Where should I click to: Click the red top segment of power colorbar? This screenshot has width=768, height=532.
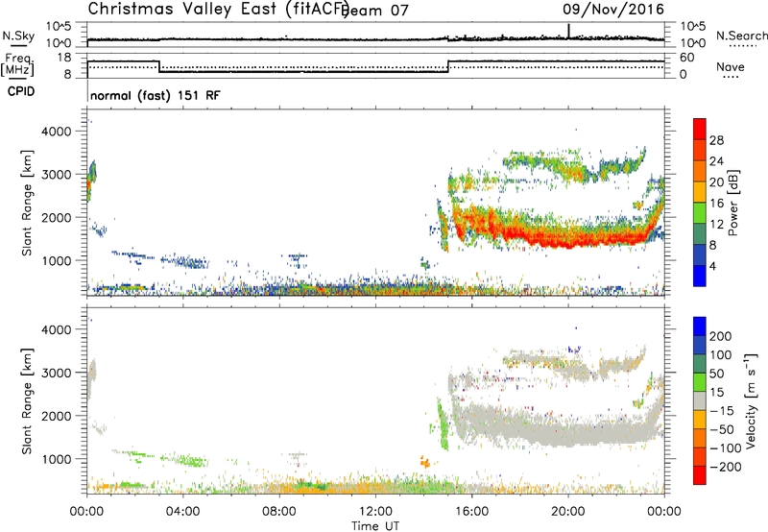tap(700, 129)
